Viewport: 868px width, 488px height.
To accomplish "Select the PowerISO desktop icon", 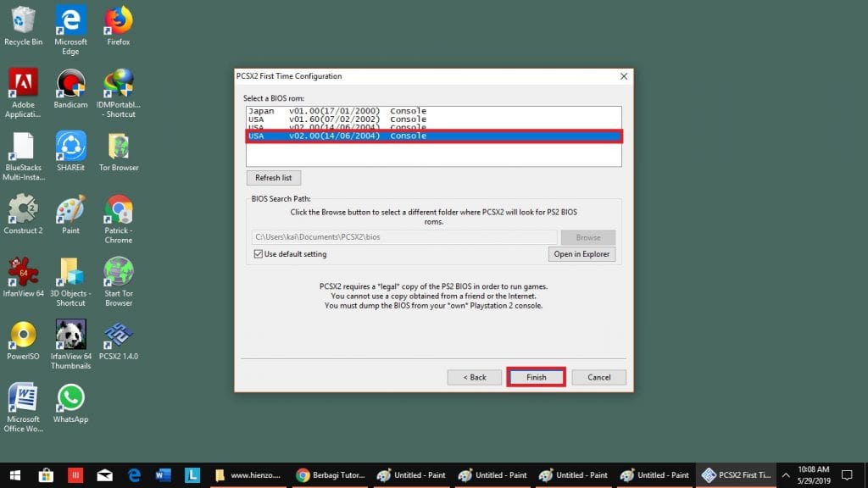I will pyautogui.click(x=23, y=341).
